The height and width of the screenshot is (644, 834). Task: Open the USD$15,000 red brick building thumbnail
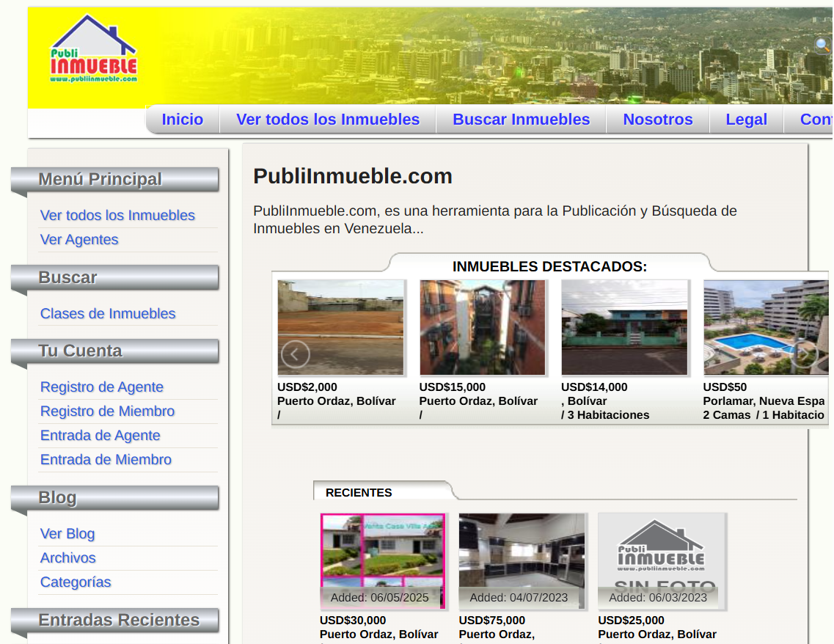(x=482, y=327)
